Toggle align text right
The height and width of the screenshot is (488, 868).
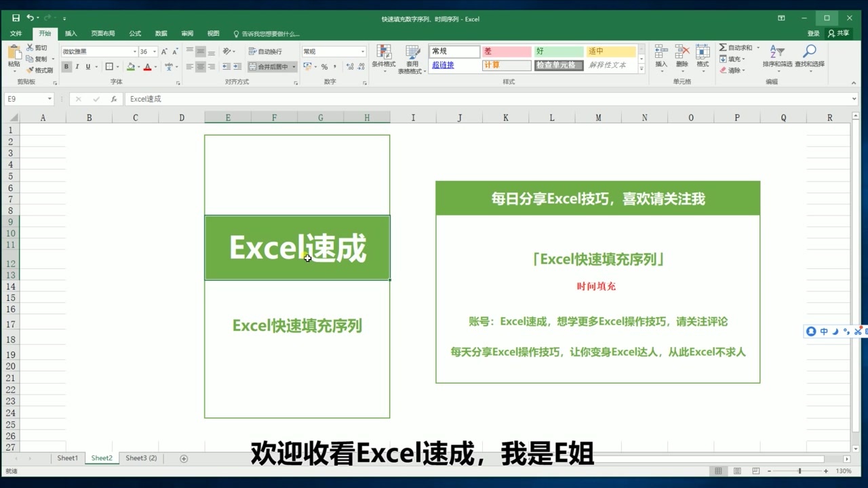[212, 66]
